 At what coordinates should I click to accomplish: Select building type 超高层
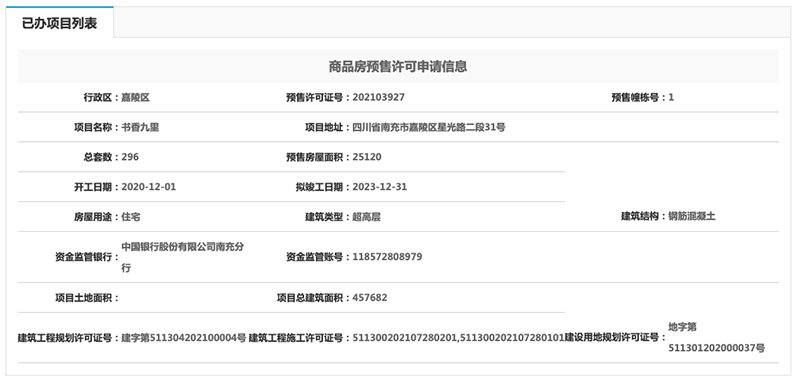(x=367, y=217)
